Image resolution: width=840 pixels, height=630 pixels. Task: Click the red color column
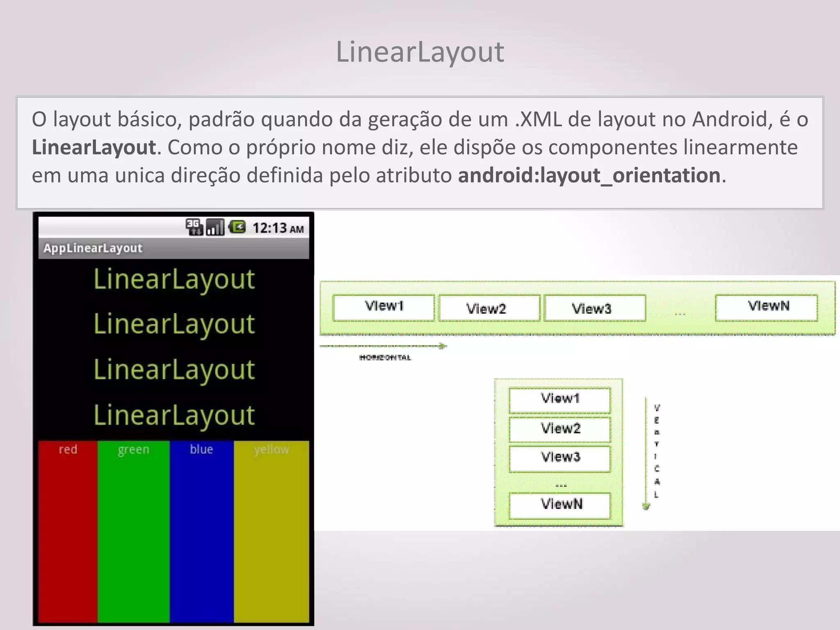tap(68, 532)
